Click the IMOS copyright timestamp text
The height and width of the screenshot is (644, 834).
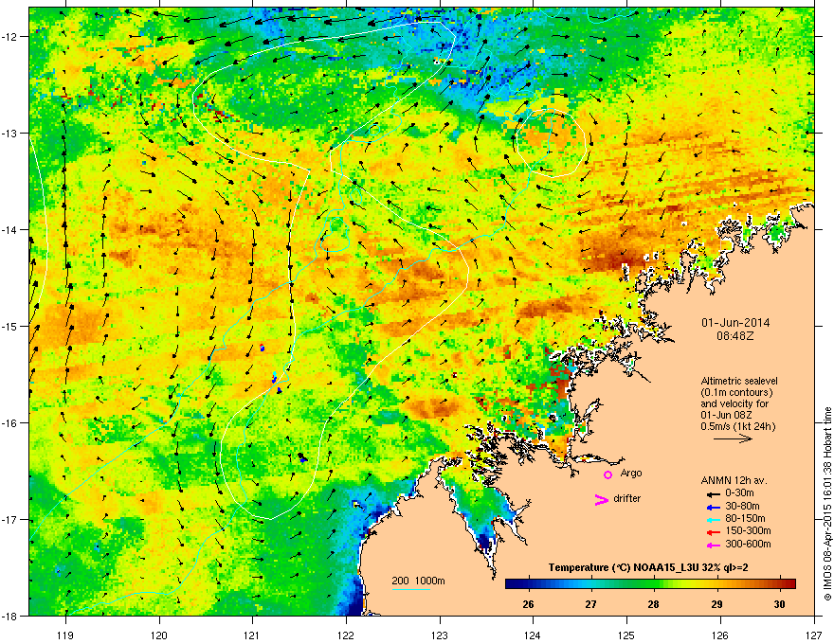tap(827, 504)
